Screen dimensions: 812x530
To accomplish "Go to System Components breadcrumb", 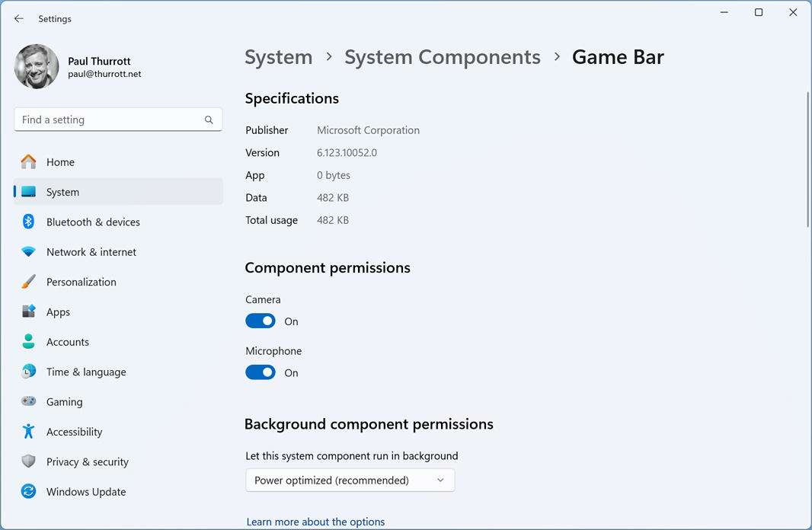I will coord(442,57).
